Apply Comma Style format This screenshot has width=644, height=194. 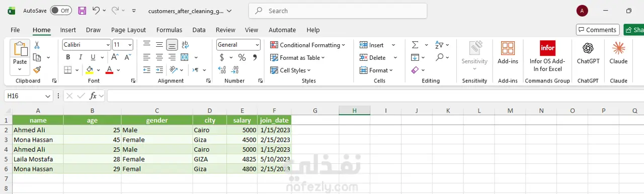click(255, 57)
